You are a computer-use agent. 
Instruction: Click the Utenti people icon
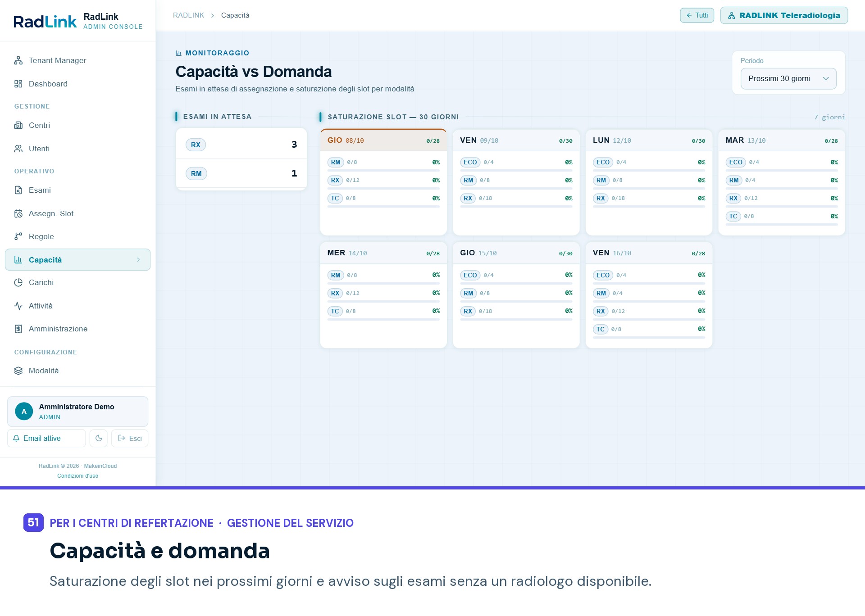18,149
